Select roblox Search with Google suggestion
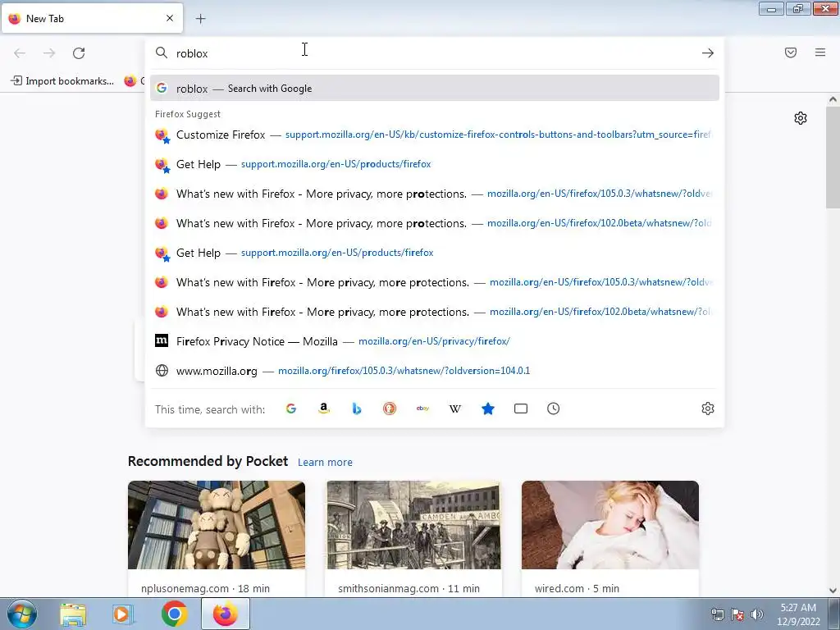The image size is (840, 630). click(435, 89)
